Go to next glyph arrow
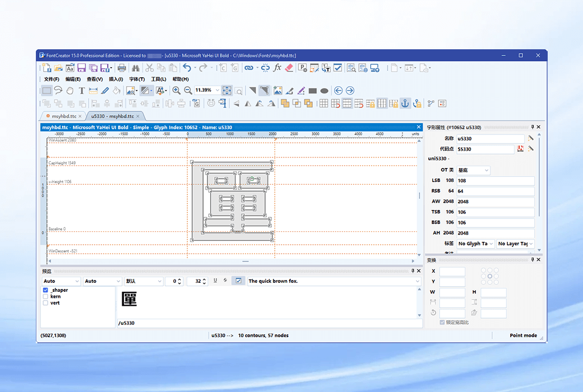Viewport: 583px width, 392px height. pyautogui.click(x=350, y=90)
